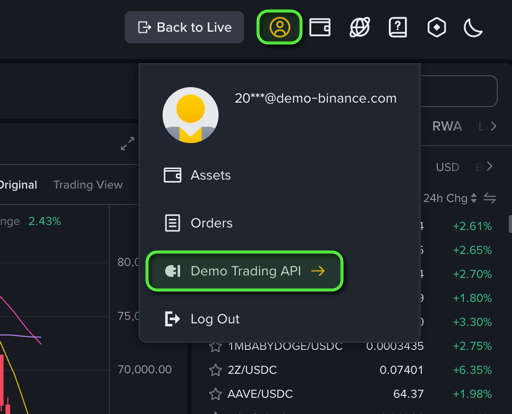Click the user avatar picture
Image resolution: width=512 pixels, height=414 pixels.
[190, 115]
